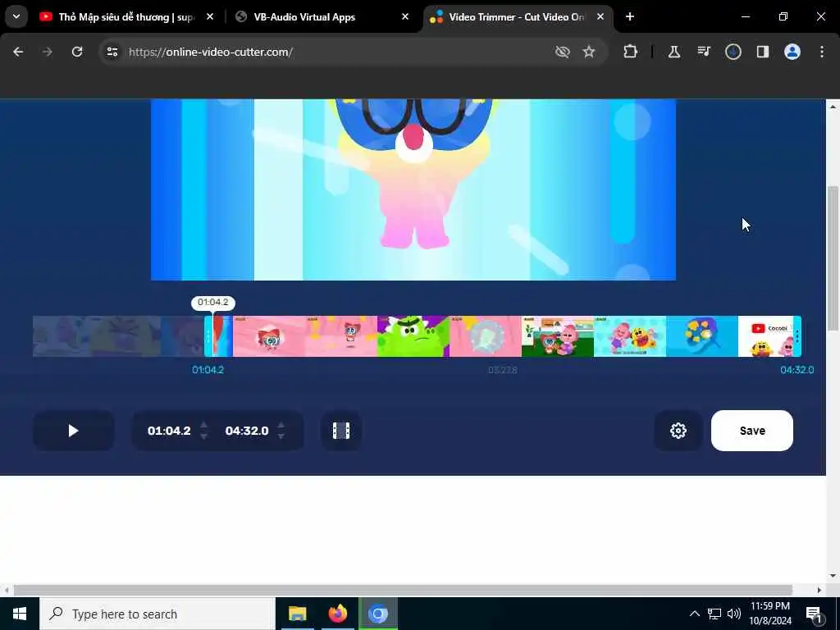
Task: Open the export settings gear
Action: [x=678, y=431]
